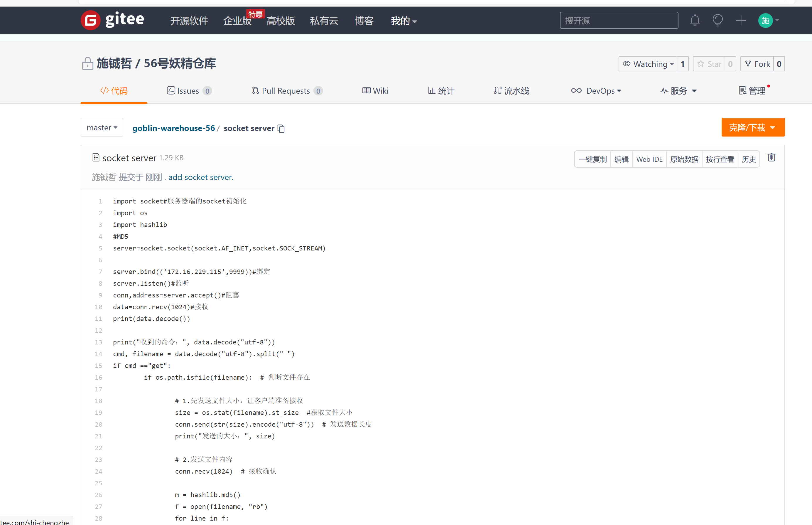Delete the file using the trash icon
The height and width of the screenshot is (525, 812).
click(x=772, y=157)
